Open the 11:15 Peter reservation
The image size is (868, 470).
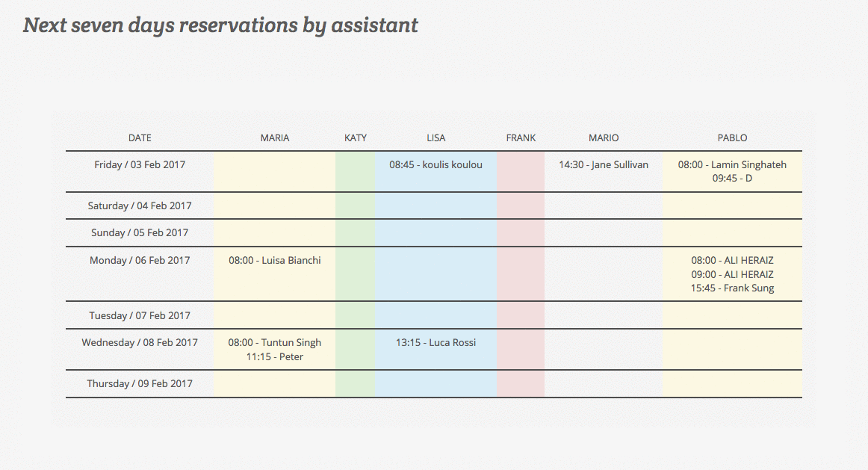274,356
